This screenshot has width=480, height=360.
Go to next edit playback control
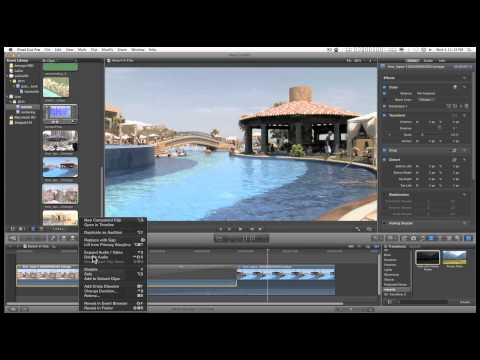(x=260, y=229)
